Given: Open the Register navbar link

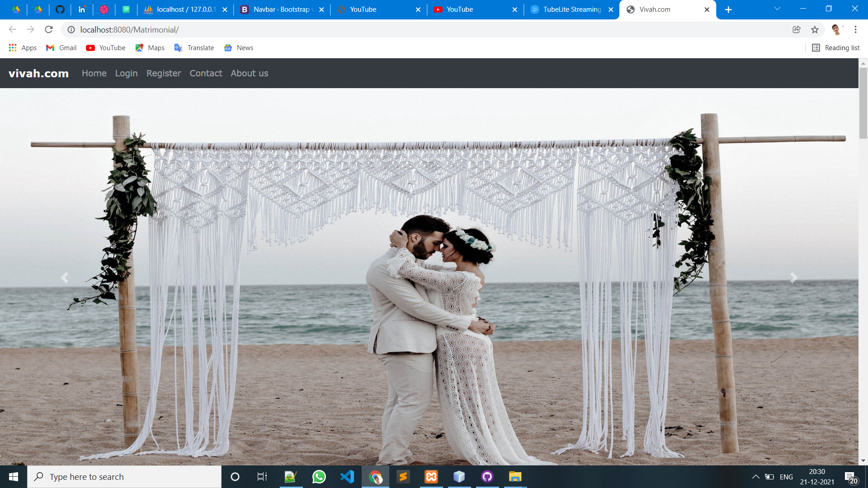Looking at the screenshot, I should 164,73.
